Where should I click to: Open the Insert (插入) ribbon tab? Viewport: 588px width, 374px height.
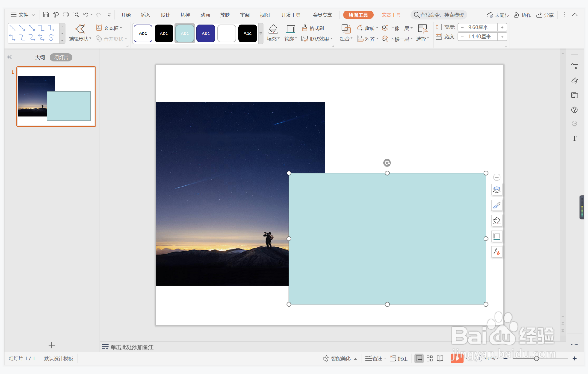(145, 15)
